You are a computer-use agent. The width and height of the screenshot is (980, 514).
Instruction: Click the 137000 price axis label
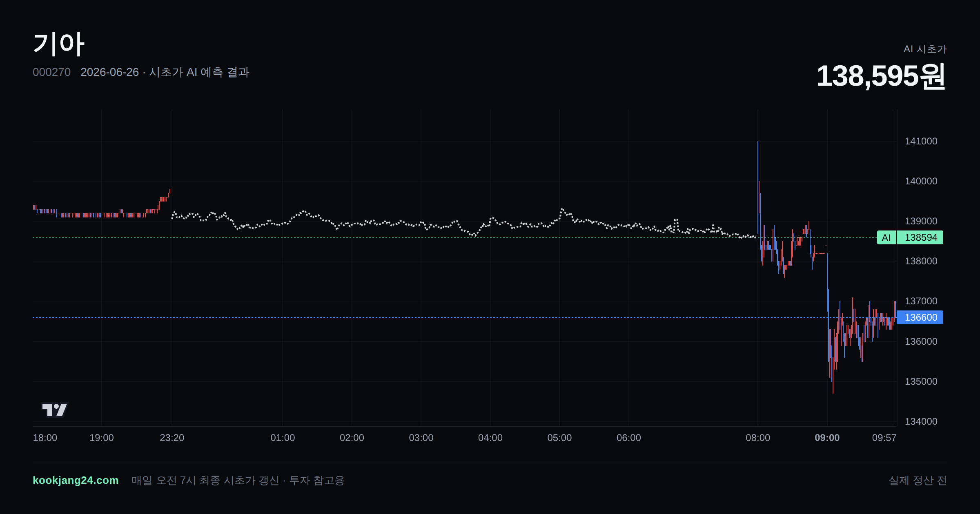point(921,301)
